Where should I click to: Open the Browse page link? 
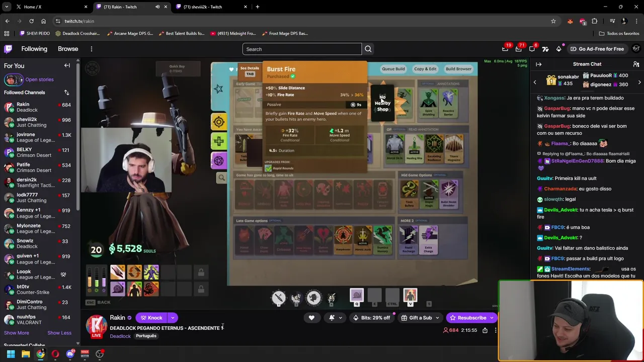tap(68, 49)
